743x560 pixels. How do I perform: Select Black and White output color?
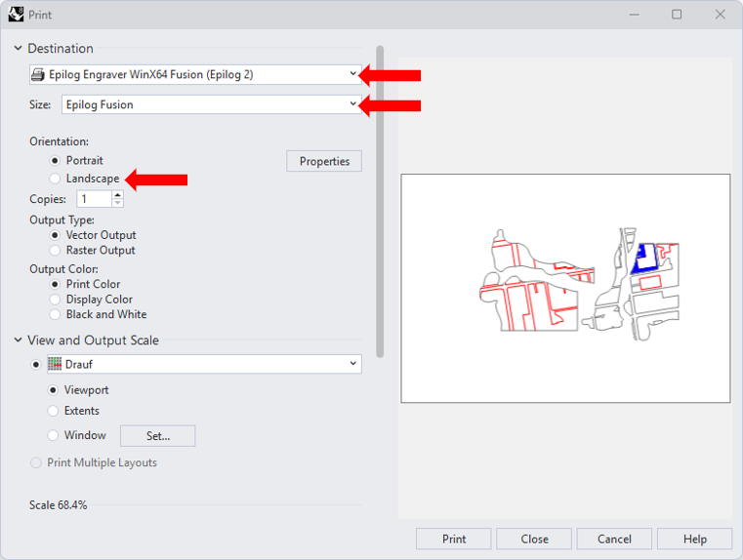[x=56, y=315]
